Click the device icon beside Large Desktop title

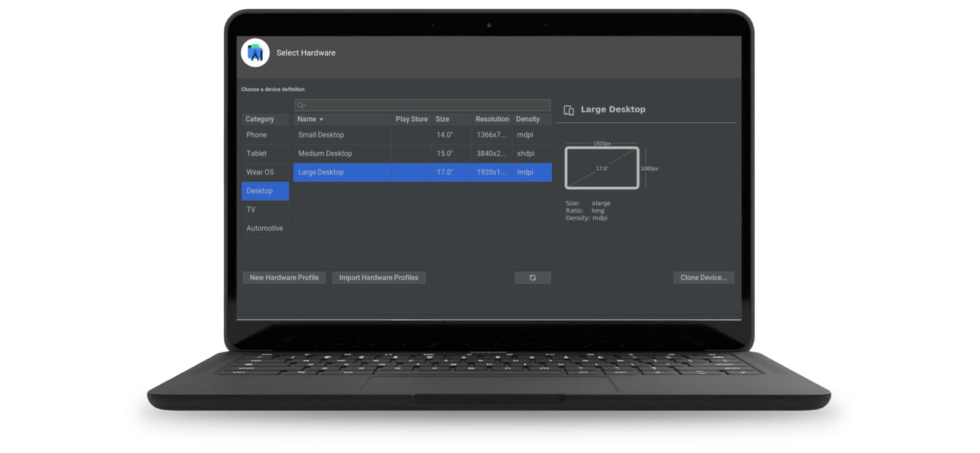pos(568,110)
